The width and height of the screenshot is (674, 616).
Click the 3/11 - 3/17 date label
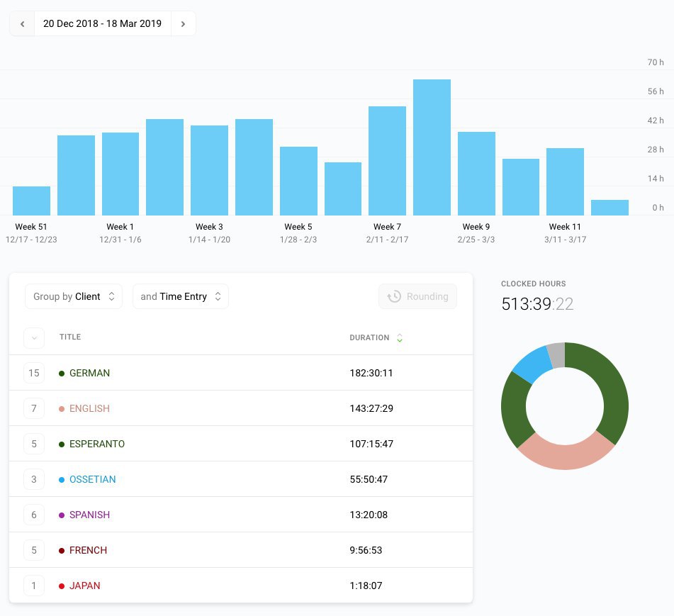point(566,240)
